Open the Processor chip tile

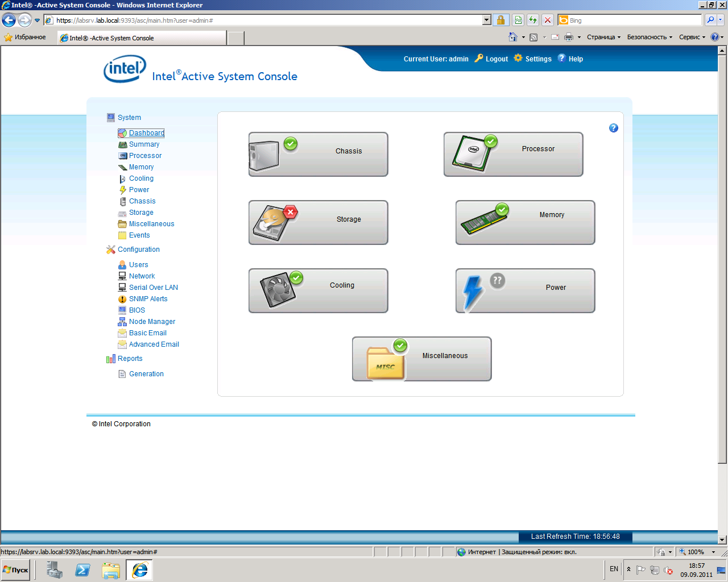click(513, 154)
